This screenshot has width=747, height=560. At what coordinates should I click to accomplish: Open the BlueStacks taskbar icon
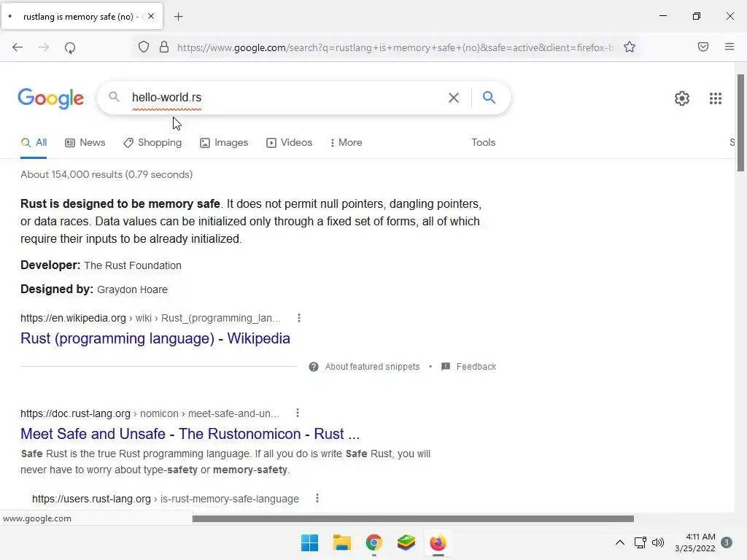[x=406, y=542]
